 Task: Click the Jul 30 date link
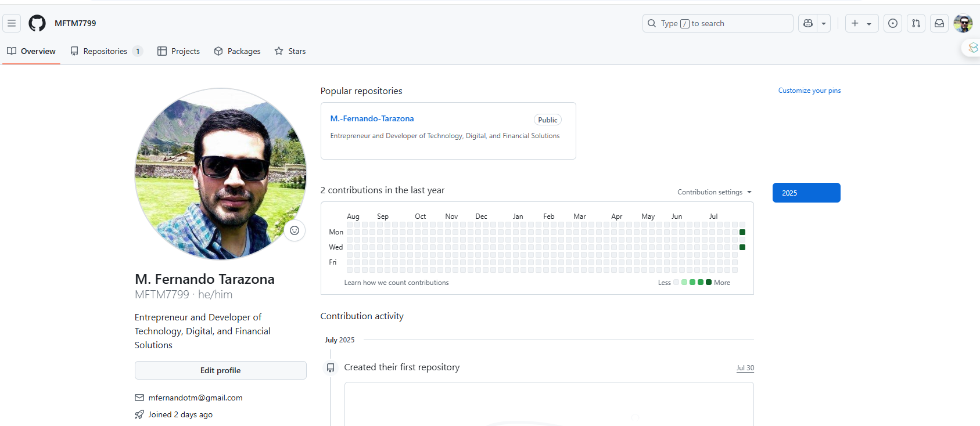pyautogui.click(x=745, y=368)
